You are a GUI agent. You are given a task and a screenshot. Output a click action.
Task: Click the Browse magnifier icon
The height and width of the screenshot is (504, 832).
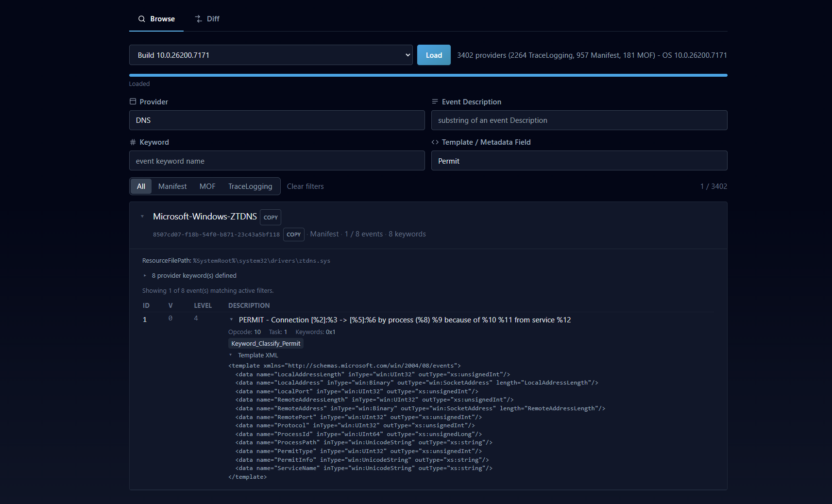142,19
